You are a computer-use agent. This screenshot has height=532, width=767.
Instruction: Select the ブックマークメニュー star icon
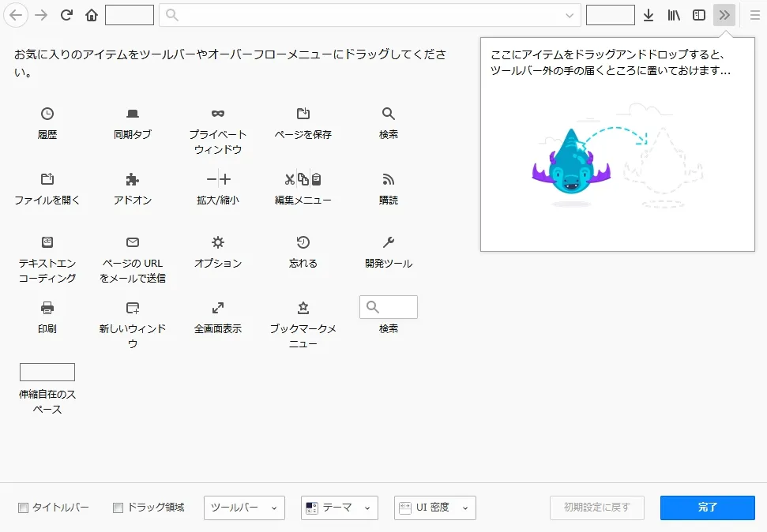[x=303, y=308]
